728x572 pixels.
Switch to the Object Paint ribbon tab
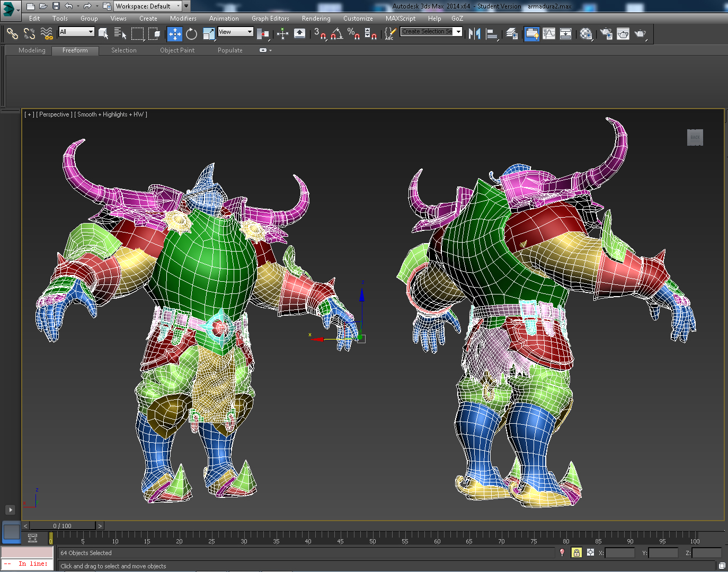click(x=177, y=50)
